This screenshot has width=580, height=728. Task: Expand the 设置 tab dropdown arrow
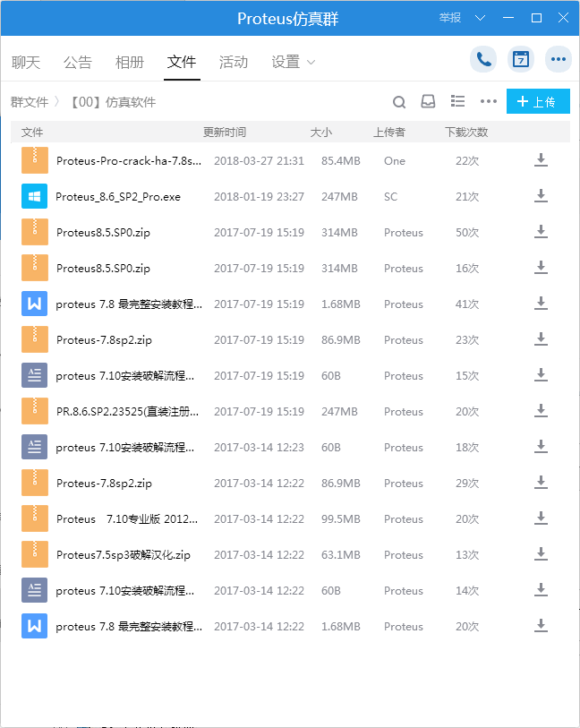click(x=311, y=62)
